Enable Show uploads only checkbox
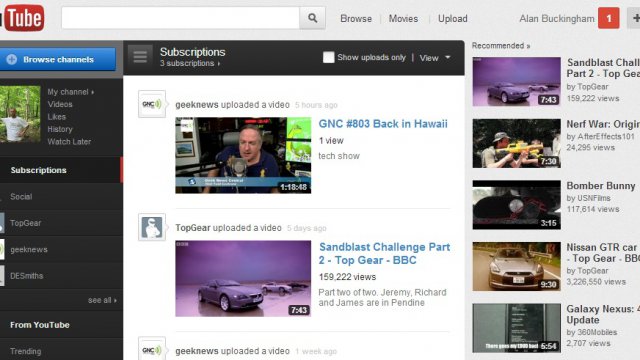640x360 pixels. pos(329,57)
